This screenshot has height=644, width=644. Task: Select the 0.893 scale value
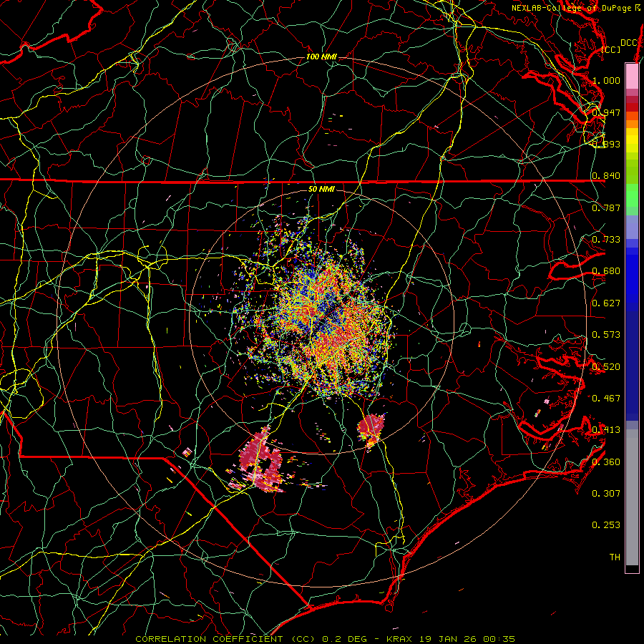pyautogui.click(x=606, y=144)
